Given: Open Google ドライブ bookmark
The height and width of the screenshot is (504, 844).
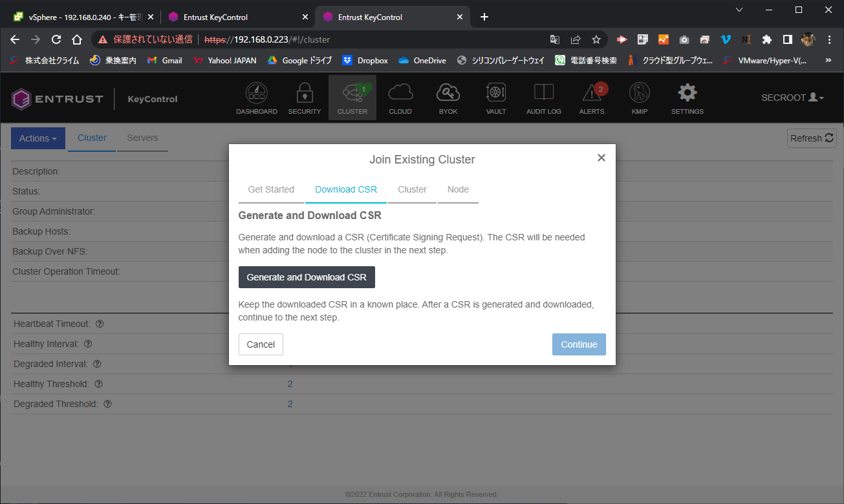Looking at the screenshot, I should (x=299, y=60).
